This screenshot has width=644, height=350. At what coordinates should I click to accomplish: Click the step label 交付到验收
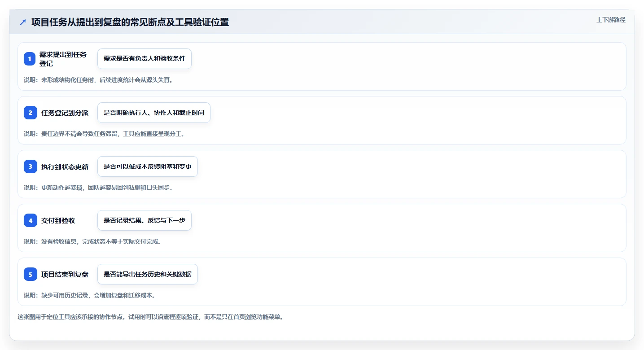58,220
